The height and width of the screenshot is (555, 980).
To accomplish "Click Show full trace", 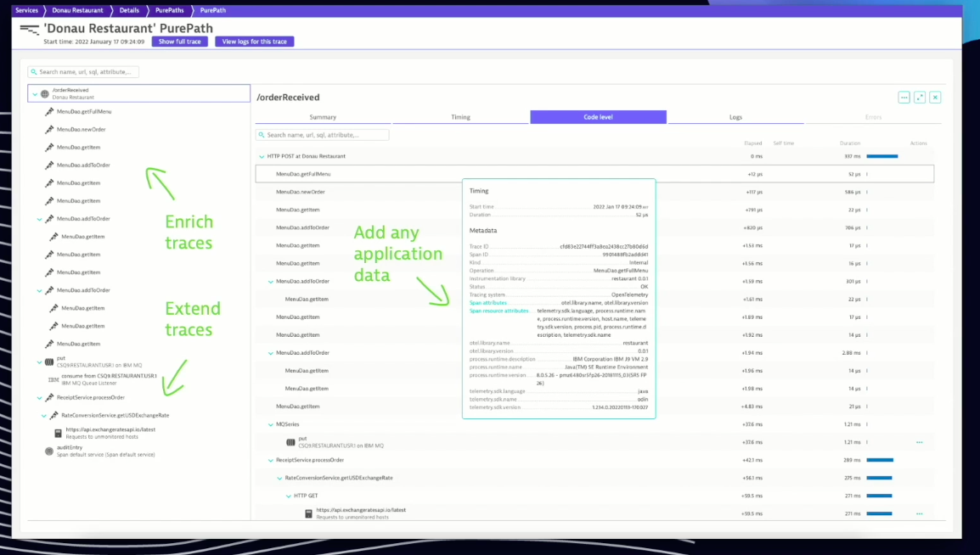I will pyautogui.click(x=179, y=41).
